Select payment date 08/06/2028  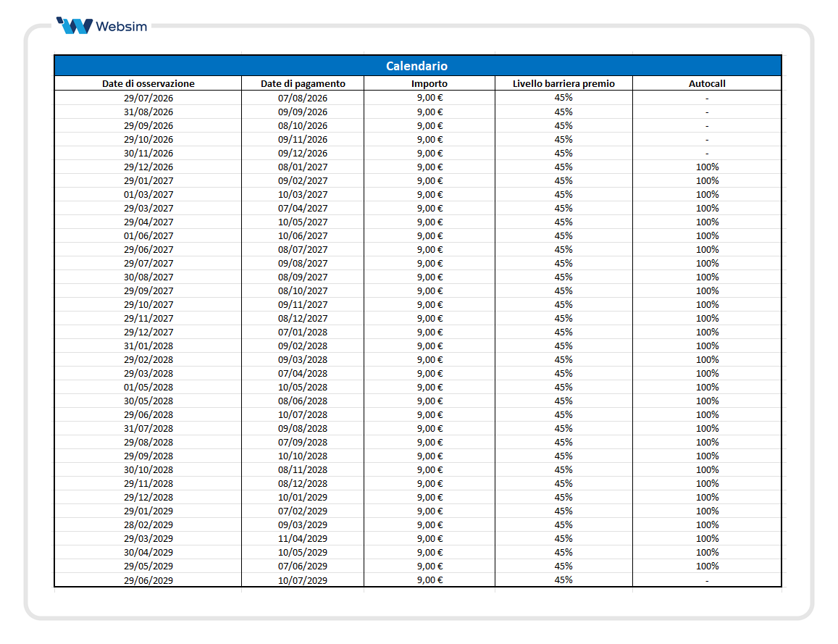303,401
